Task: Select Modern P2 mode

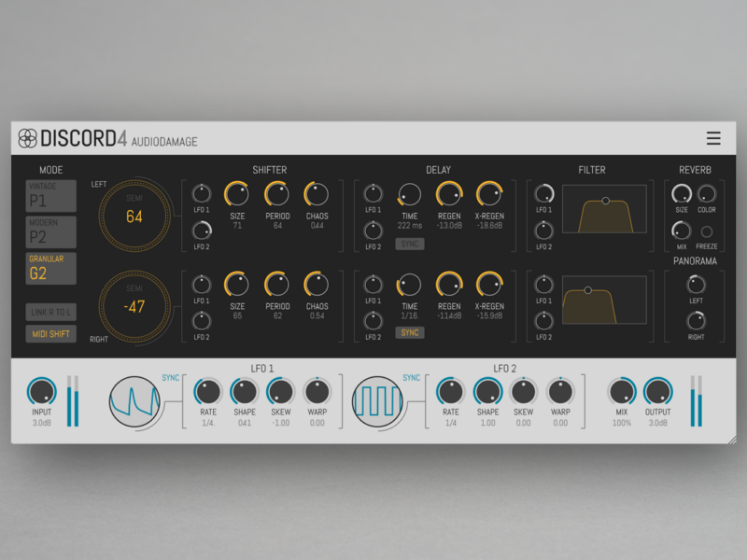Action: point(51,231)
